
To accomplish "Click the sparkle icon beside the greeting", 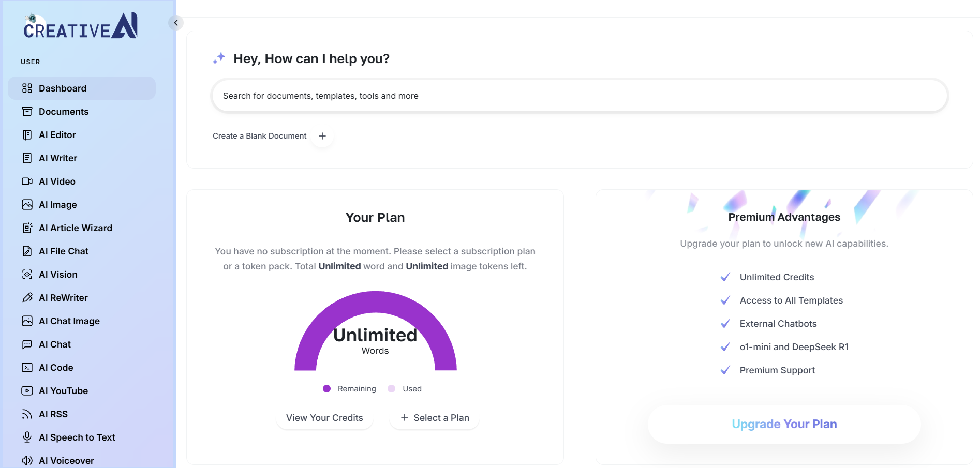I will coord(219,58).
